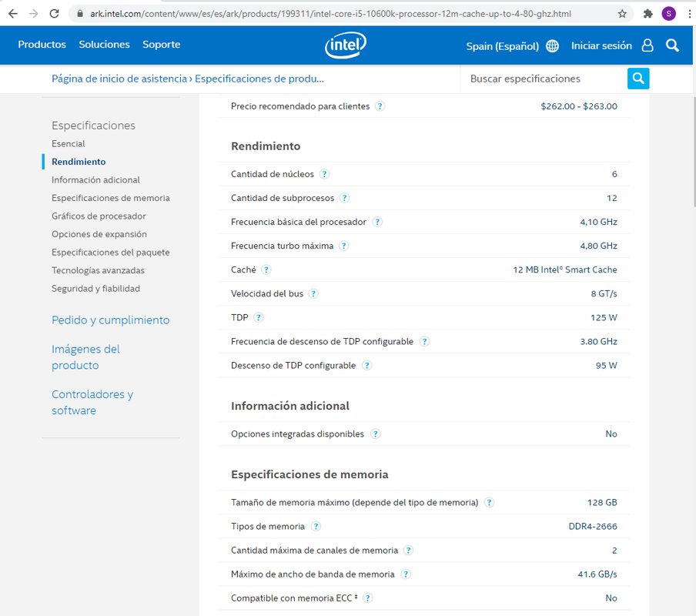Select 12 MB Intel Smart Cache value
The width and height of the screenshot is (696, 616).
click(x=565, y=269)
